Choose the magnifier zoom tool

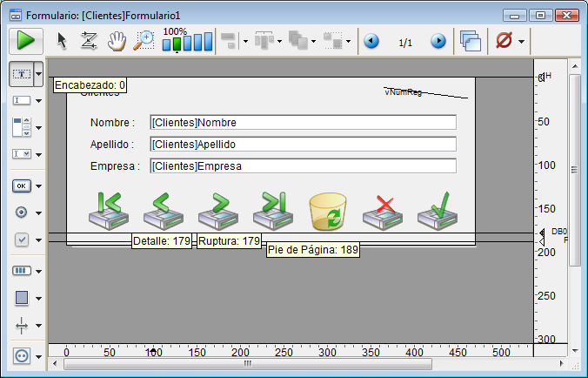[143, 40]
